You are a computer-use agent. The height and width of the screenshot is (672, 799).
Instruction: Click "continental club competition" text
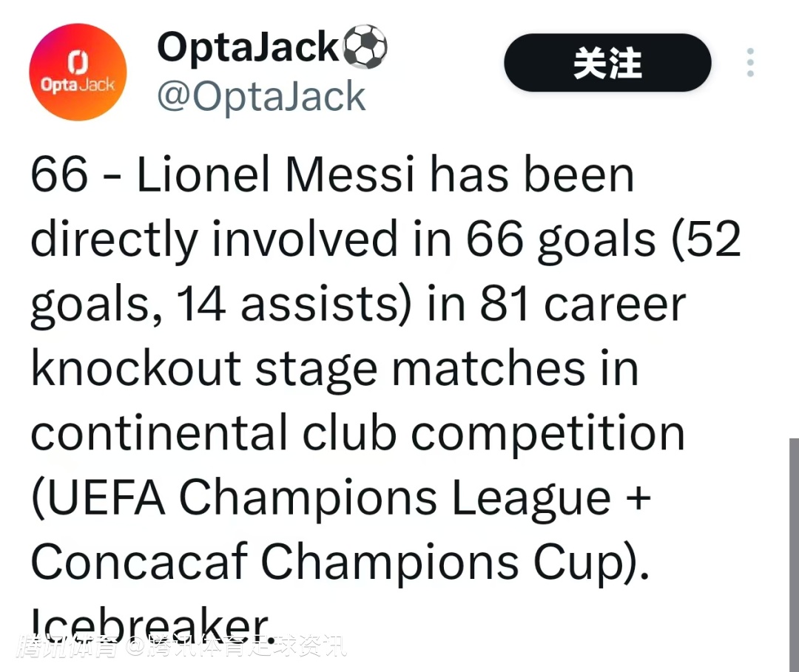[x=357, y=433]
